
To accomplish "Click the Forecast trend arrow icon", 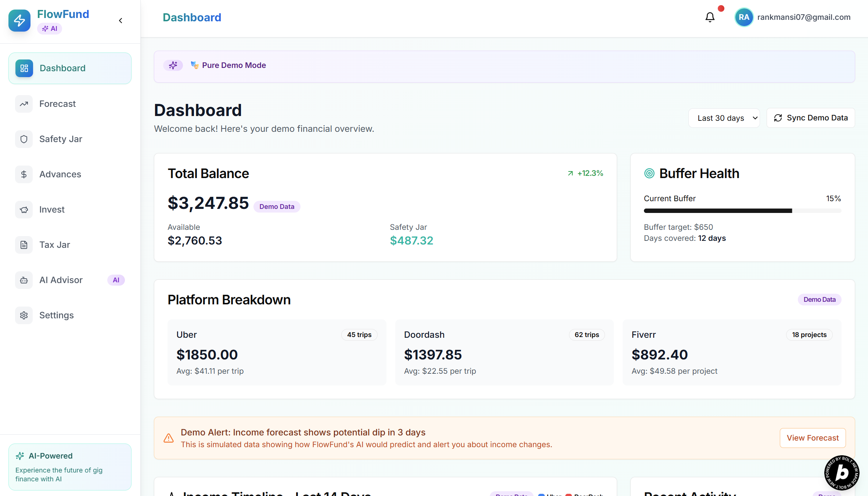I will coord(24,104).
